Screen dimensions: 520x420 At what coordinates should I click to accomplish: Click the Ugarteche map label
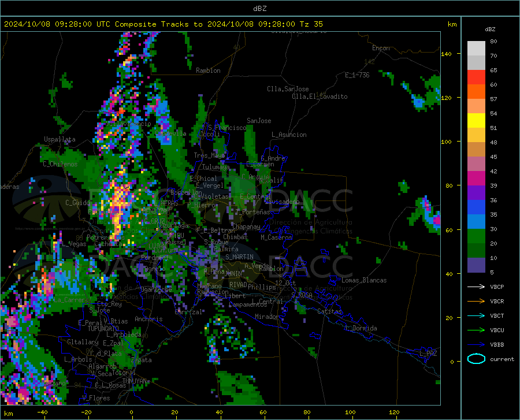[156, 289]
